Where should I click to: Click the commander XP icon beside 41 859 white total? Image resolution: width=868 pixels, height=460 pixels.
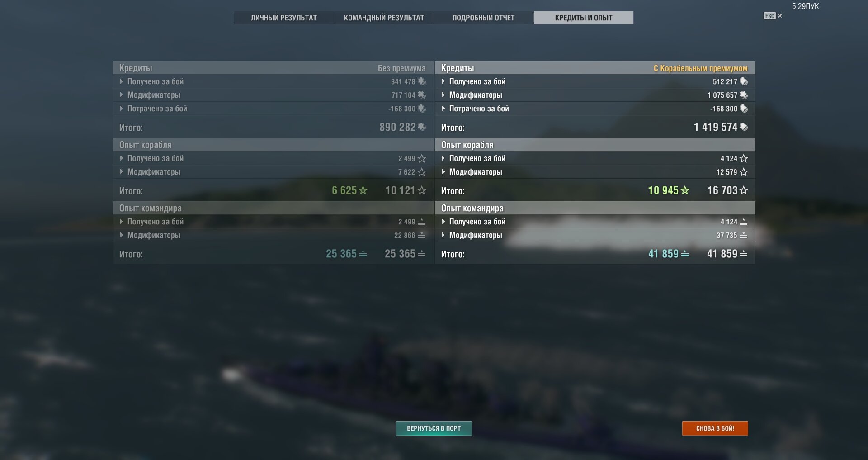[x=744, y=254]
